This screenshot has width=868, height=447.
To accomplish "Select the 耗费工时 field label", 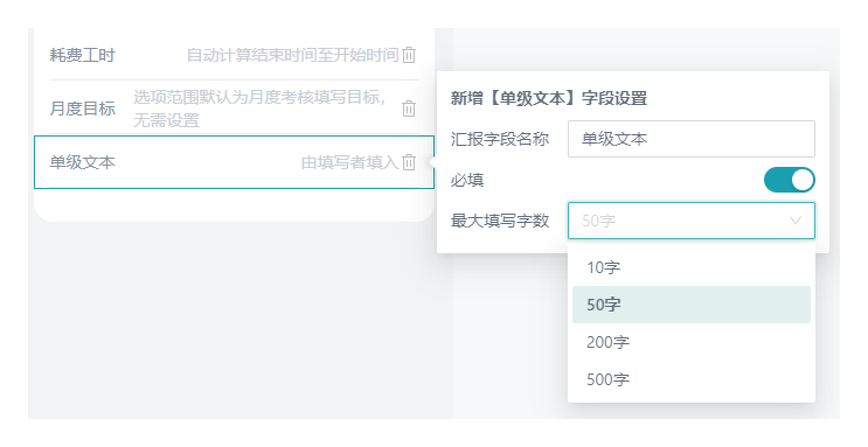I will (x=82, y=55).
